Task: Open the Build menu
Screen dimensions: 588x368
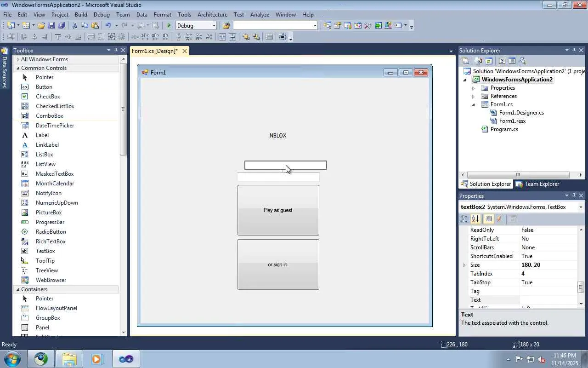Action: coord(81,14)
